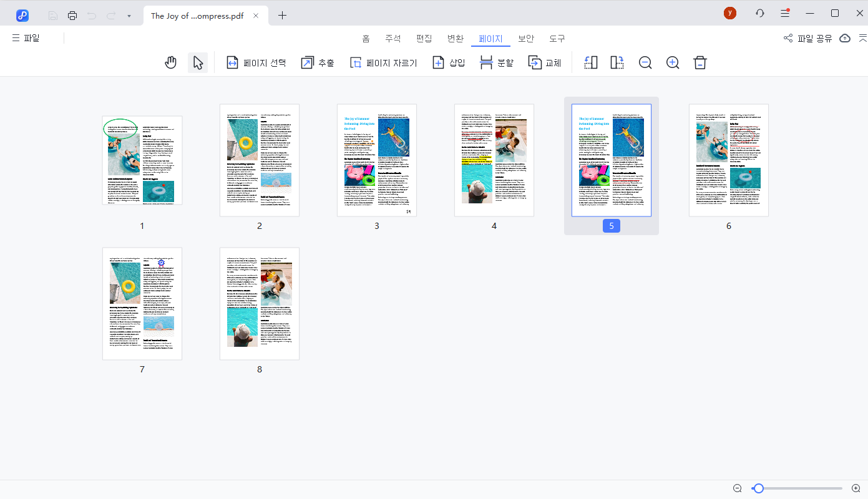
Task: Activate the Selection arrow tool
Action: pos(197,62)
